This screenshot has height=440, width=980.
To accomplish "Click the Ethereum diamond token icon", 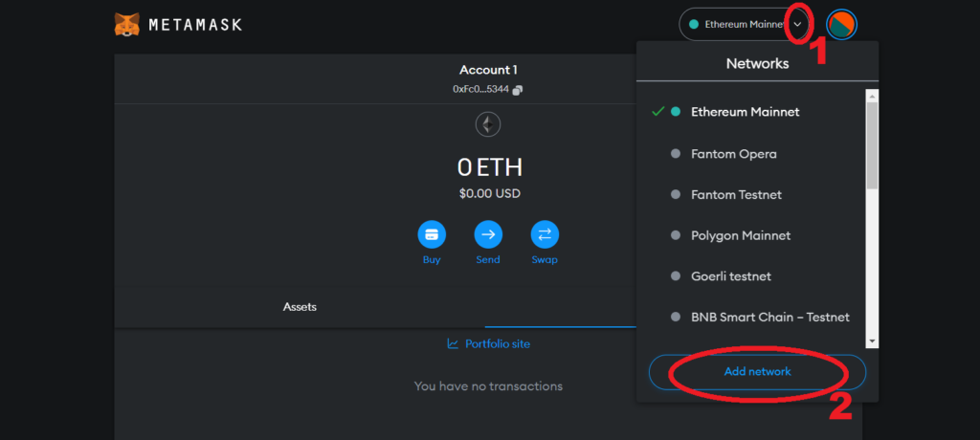I will (488, 125).
